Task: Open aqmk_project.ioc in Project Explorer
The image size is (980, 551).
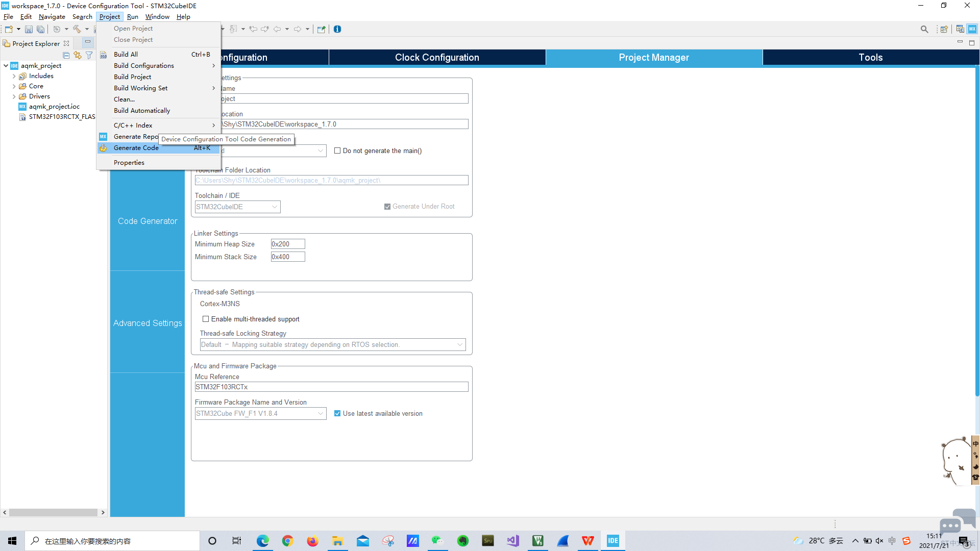Action: pyautogui.click(x=54, y=107)
